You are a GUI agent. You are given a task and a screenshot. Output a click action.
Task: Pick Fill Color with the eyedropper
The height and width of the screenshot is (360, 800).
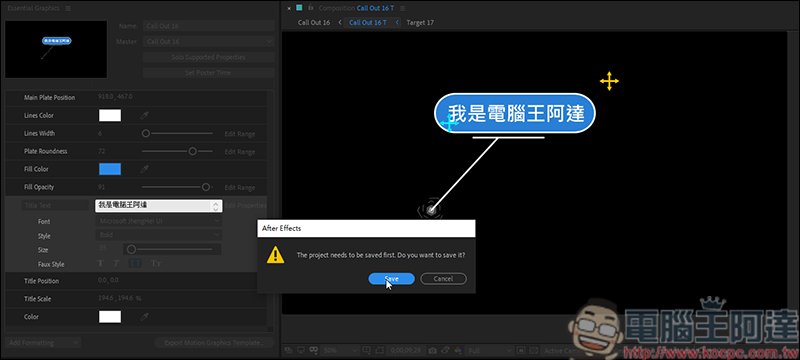point(144,169)
